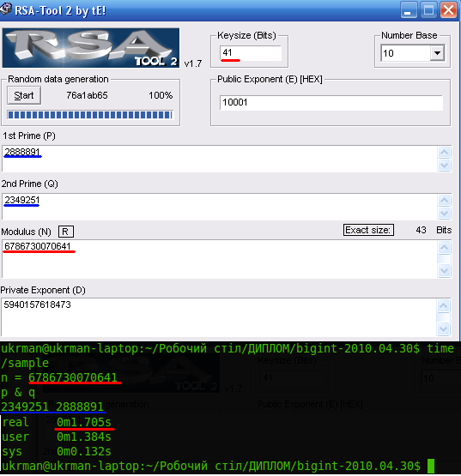Click scroll down arrow of Private Exponent (D) box
The image size is (461, 476).
[443, 328]
